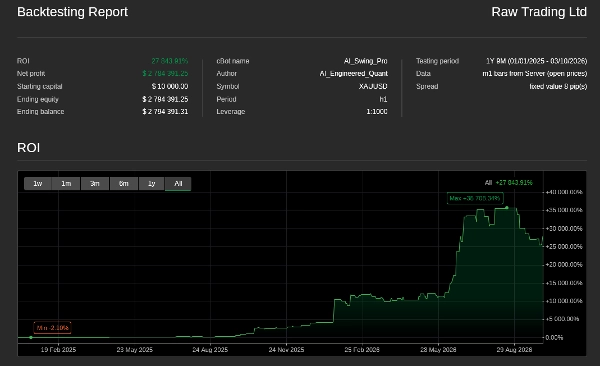This screenshot has height=366, width=600.
Task: Click the Backtesting Report title
Action: [x=72, y=12]
